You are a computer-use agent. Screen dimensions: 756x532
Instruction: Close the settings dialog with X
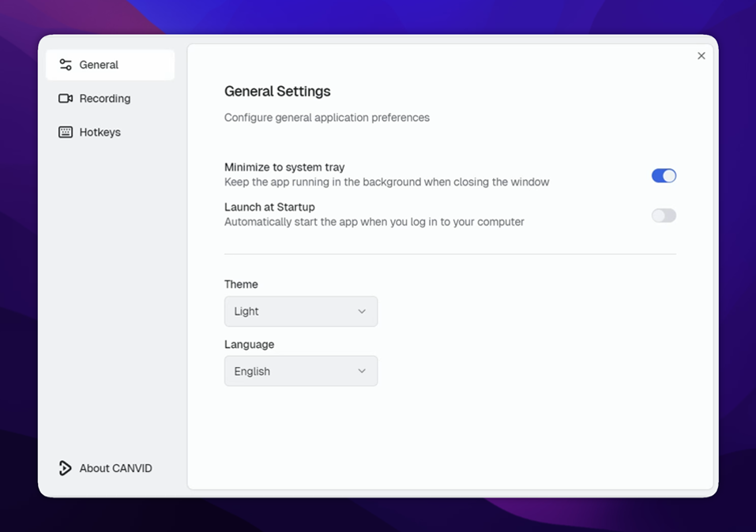pyautogui.click(x=701, y=56)
